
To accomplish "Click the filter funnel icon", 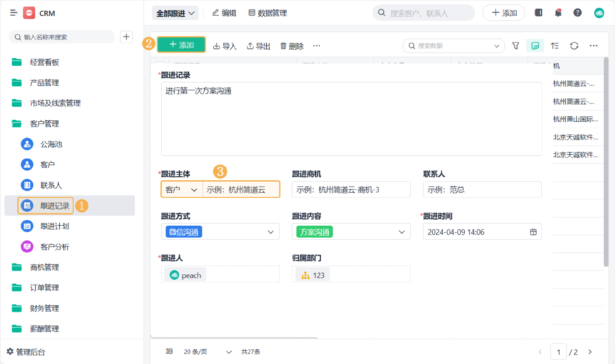I will [515, 46].
